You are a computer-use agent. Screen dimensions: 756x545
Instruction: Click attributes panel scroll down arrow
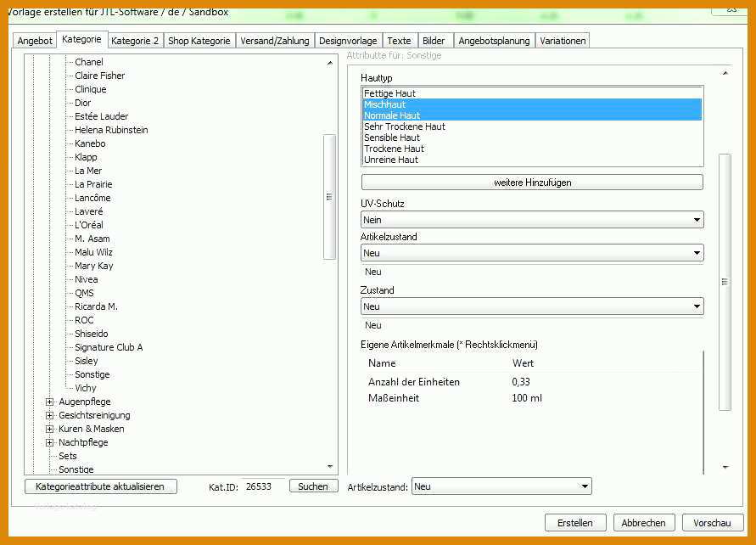coord(725,467)
